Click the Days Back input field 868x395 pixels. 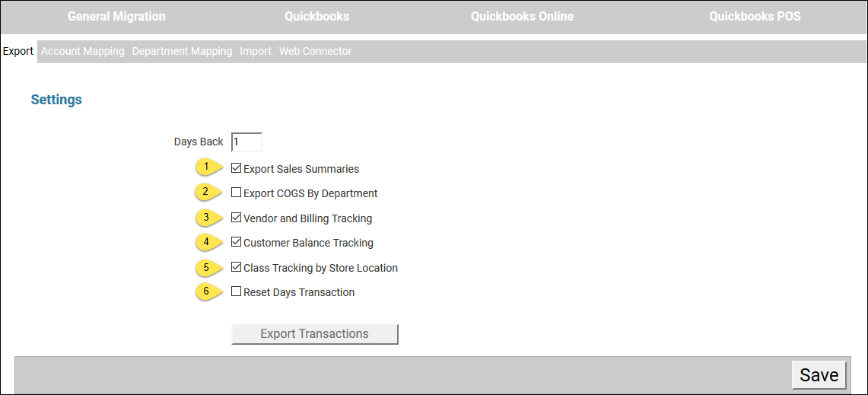(246, 142)
